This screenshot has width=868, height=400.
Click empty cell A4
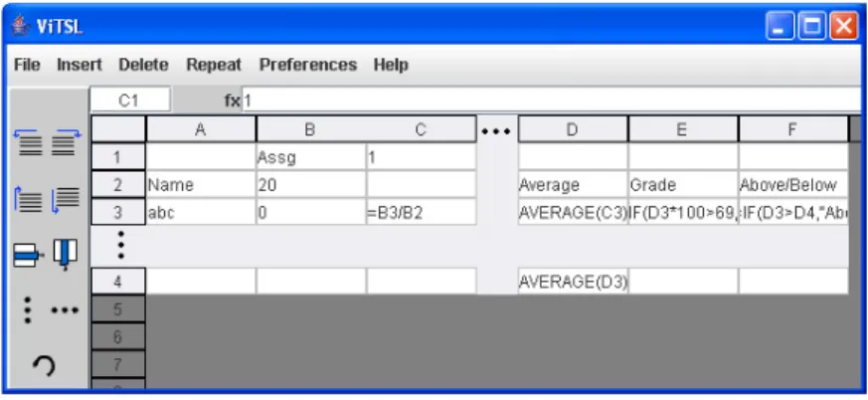point(201,281)
